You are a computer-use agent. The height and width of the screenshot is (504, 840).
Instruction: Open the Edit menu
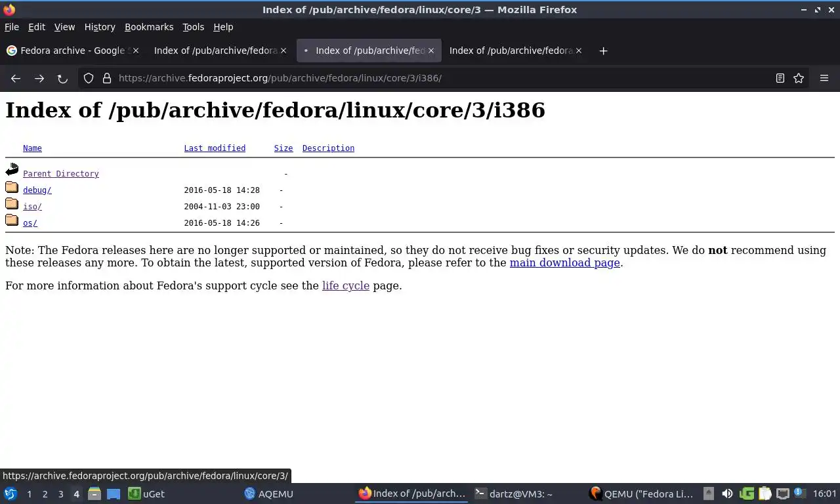(37, 27)
